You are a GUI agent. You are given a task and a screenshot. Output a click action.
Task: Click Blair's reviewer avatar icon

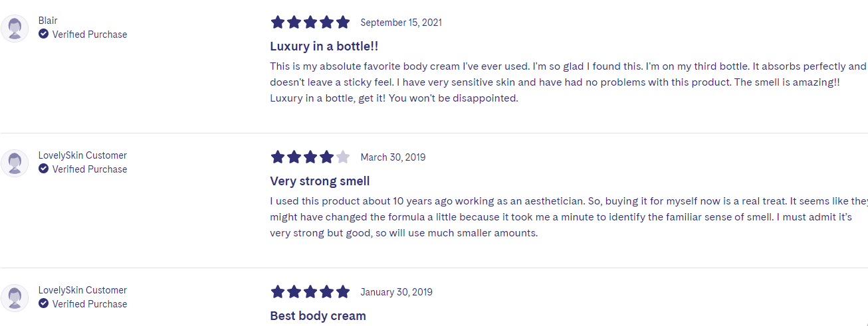tap(15, 29)
